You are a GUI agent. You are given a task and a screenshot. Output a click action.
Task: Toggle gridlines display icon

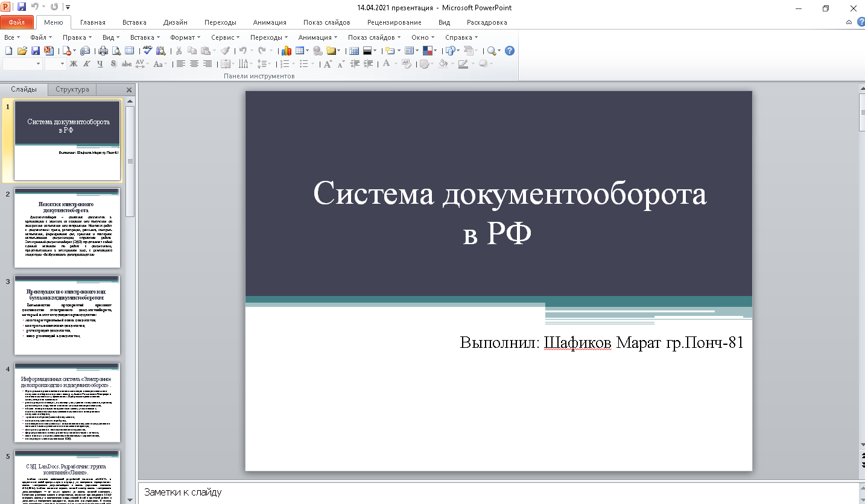click(354, 51)
